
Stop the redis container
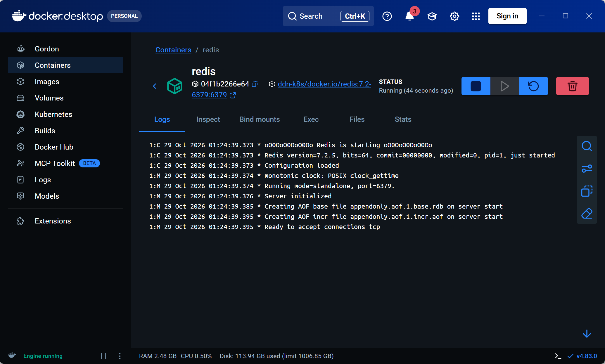click(x=476, y=86)
